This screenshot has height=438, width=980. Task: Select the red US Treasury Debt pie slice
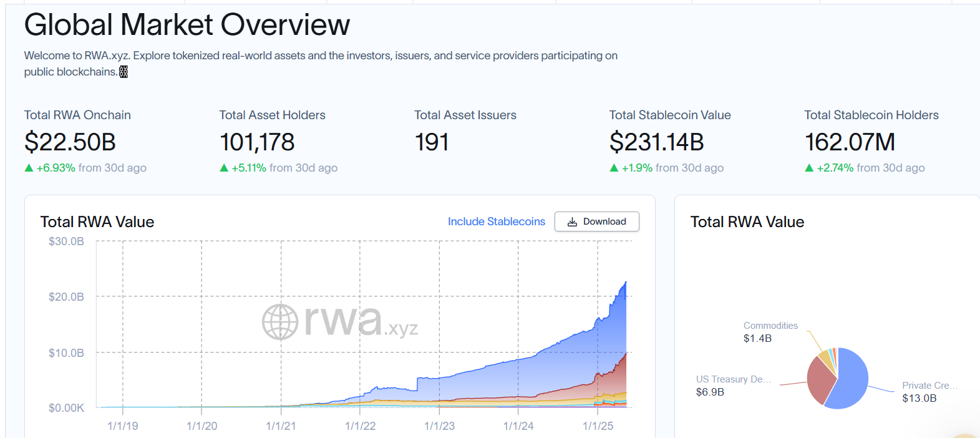click(820, 381)
